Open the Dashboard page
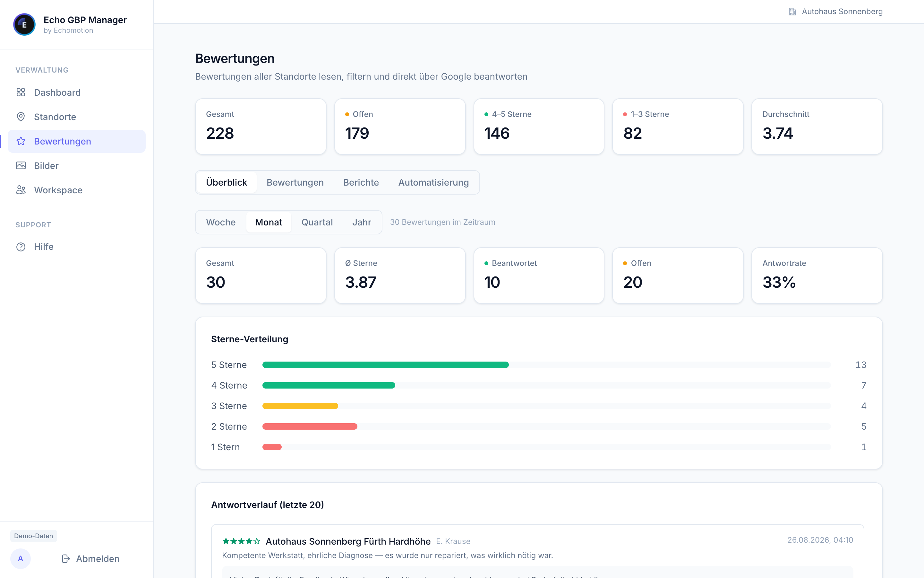The width and height of the screenshot is (924, 578). point(77,92)
